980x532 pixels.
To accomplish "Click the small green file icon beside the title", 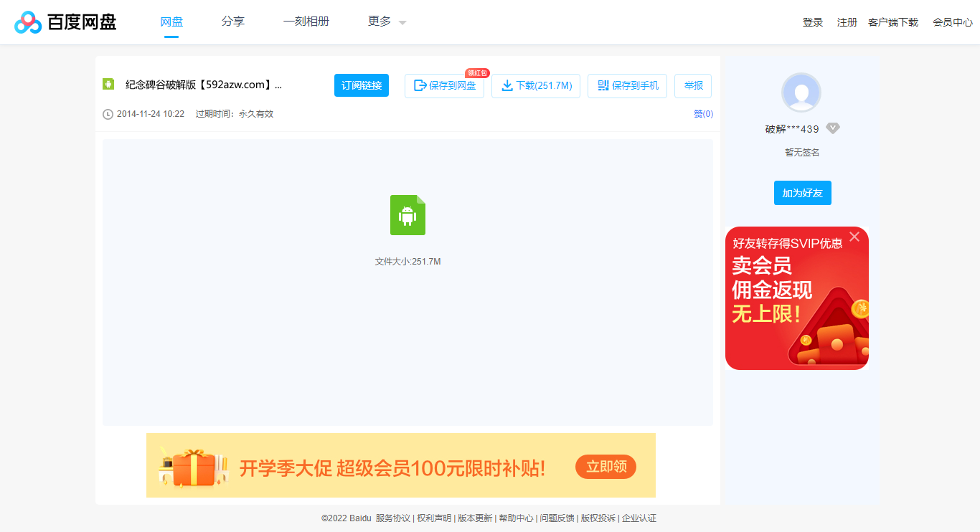I will (108, 84).
